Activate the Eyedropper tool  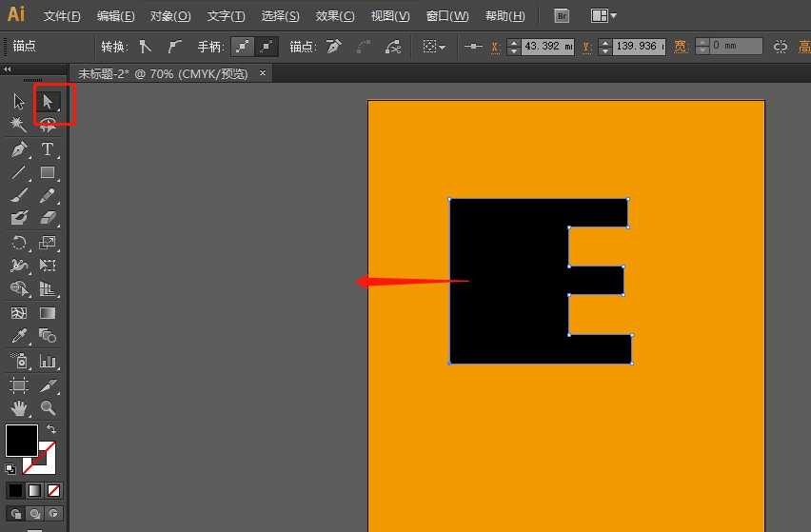coord(19,336)
